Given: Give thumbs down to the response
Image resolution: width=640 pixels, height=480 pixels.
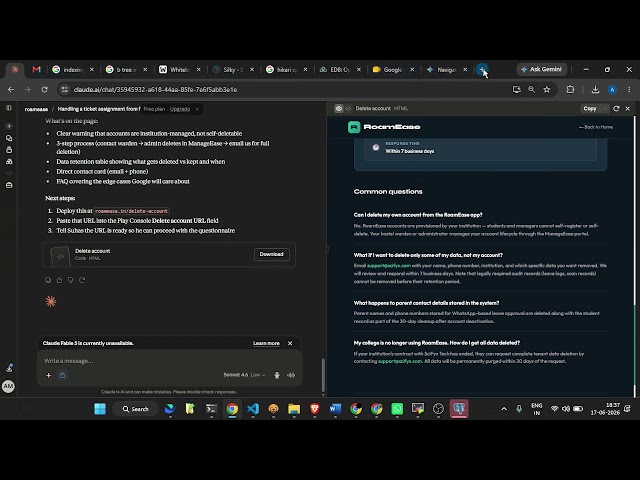Looking at the screenshot, I should click(71, 280).
